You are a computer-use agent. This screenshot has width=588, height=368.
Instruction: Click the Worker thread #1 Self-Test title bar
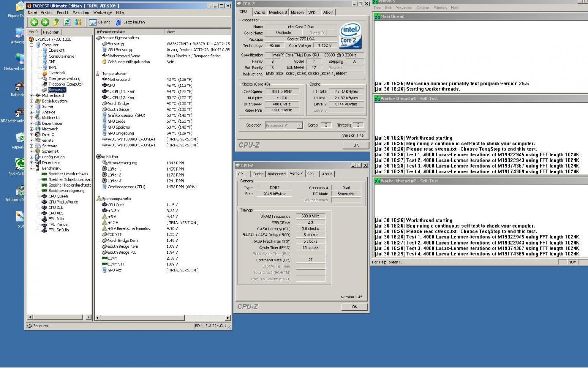pyautogui.click(x=480, y=99)
